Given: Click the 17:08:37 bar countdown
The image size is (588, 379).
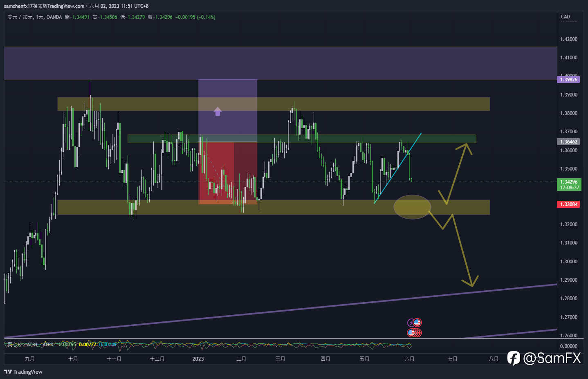Looking at the screenshot, I should tap(569, 188).
